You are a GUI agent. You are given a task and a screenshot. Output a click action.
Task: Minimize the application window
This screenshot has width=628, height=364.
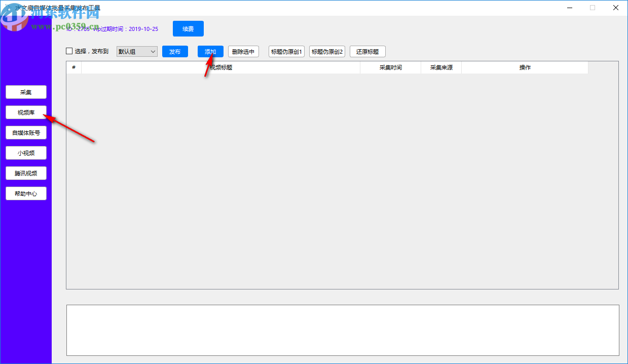point(569,8)
